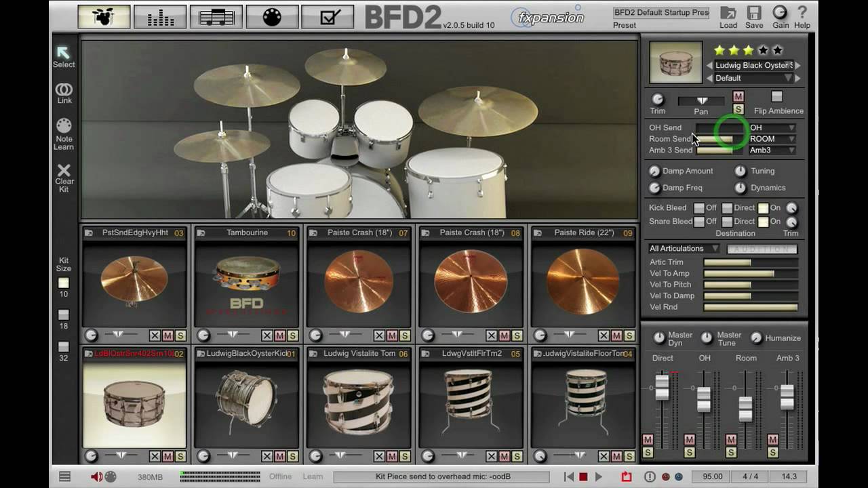Open load icon on Paiste Ride slot

tap(537, 233)
